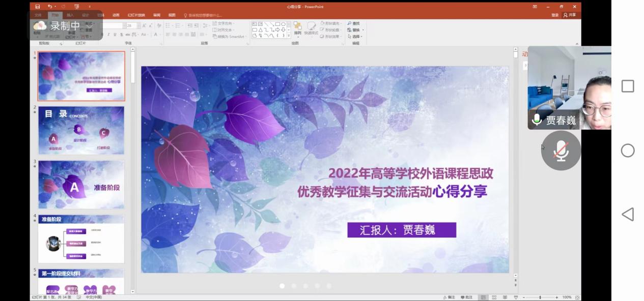The height and width of the screenshot is (301, 644).
Task: Toggle the Comments (批注) pane
Action: coord(466,297)
